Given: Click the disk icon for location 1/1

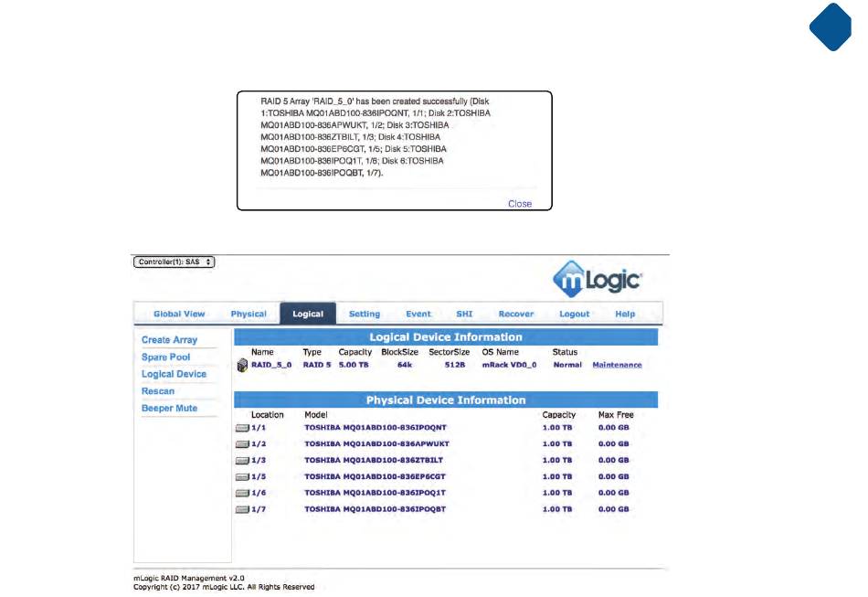Looking at the screenshot, I should point(242,428).
